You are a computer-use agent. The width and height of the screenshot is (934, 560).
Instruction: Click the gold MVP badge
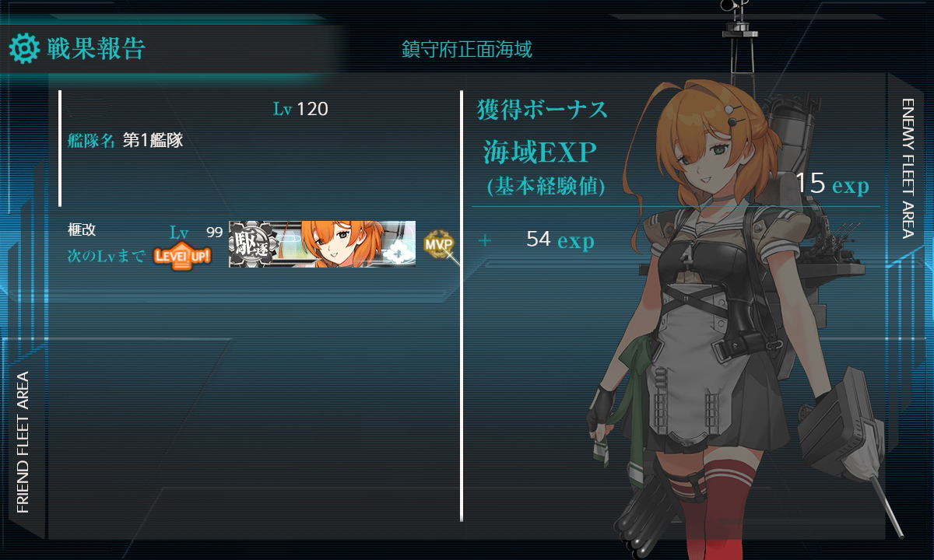point(437,244)
